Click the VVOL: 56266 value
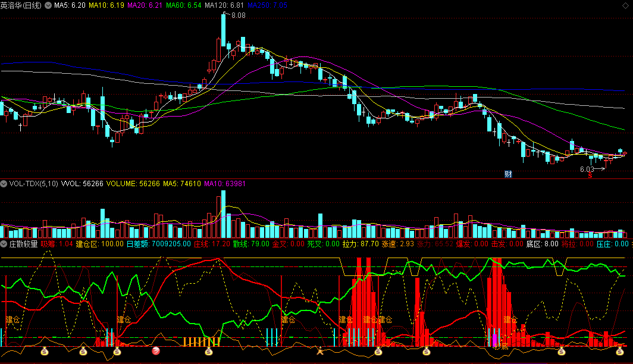Screen dimensions: 633x364 point(82,184)
